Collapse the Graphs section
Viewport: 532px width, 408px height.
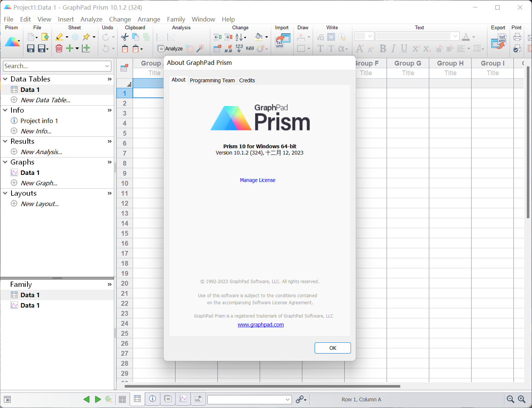5,162
